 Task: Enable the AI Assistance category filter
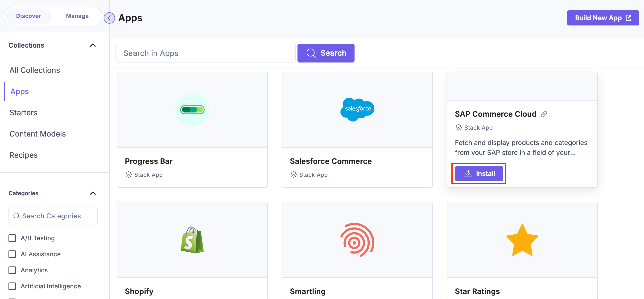(12, 254)
